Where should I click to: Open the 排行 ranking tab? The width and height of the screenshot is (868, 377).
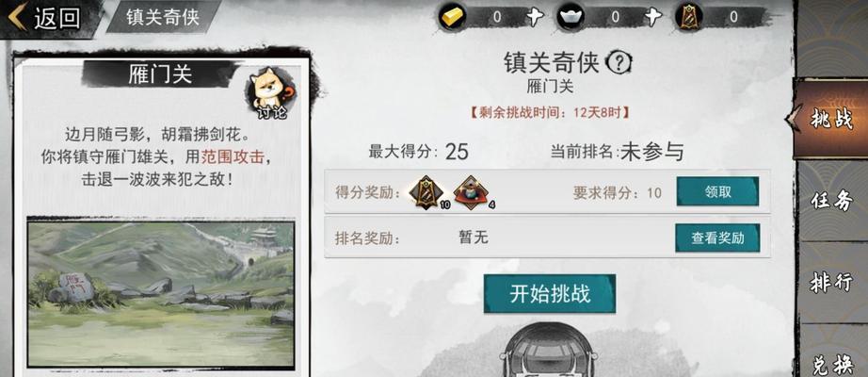[x=831, y=282]
